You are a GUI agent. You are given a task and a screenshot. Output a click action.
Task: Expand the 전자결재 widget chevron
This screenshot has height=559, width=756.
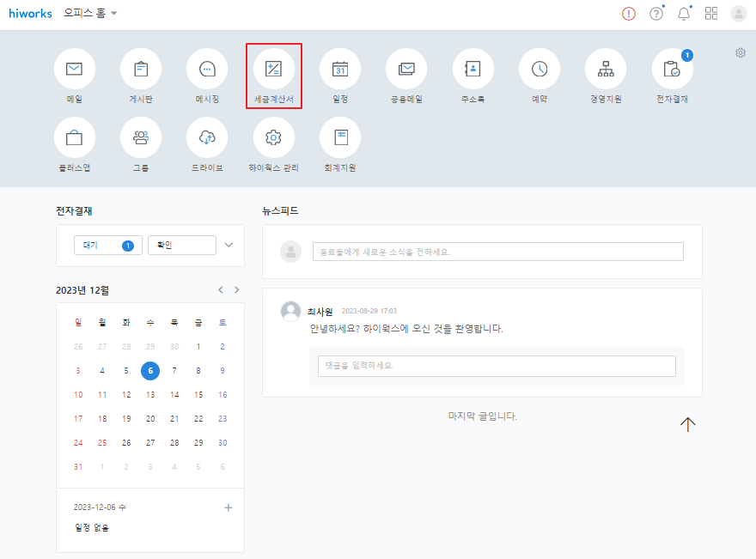tap(229, 245)
